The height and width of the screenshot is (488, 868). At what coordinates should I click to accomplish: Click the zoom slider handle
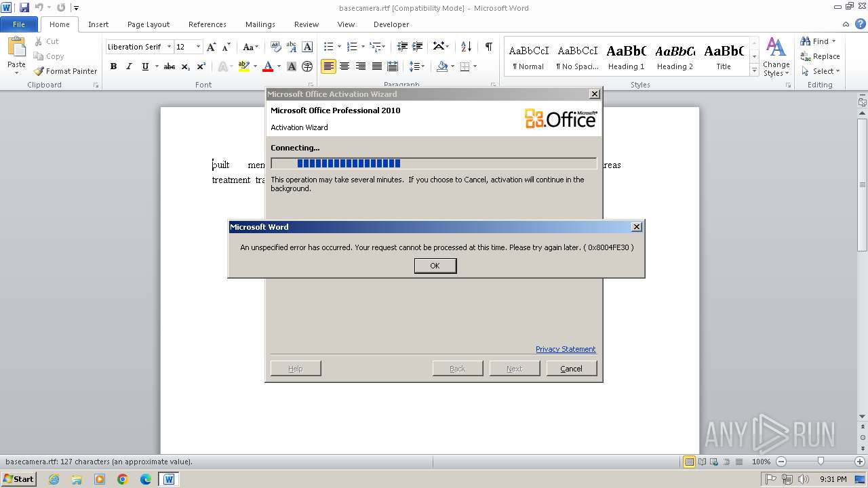click(821, 462)
